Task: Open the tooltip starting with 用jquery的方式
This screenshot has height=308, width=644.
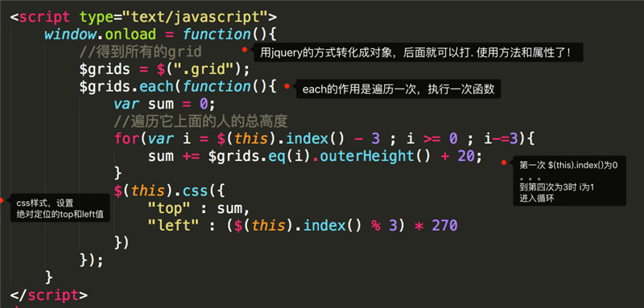Action: click(x=418, y=52)
